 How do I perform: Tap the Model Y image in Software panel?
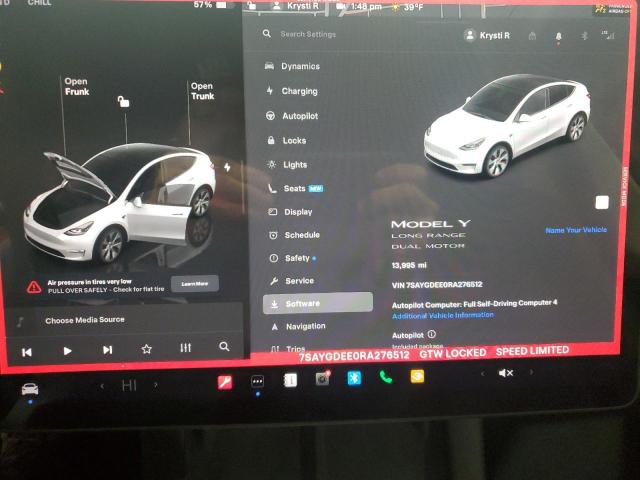pos(507,126)
